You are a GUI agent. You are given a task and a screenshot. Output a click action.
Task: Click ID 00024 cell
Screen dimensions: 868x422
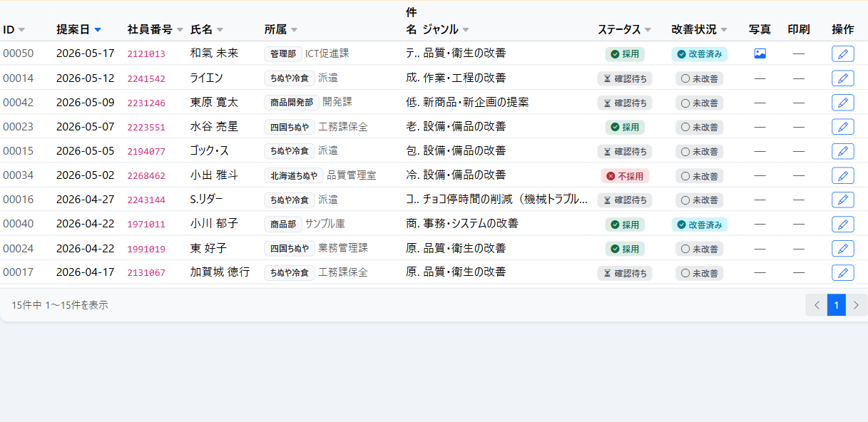pyautogui.click(x=19, y=249)
